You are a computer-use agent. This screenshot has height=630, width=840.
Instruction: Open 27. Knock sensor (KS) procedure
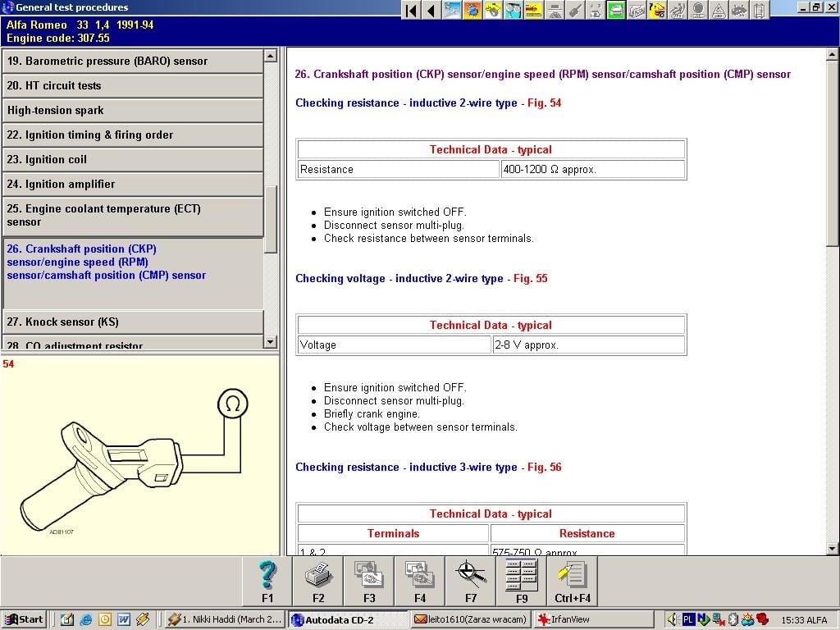(133, 322)
